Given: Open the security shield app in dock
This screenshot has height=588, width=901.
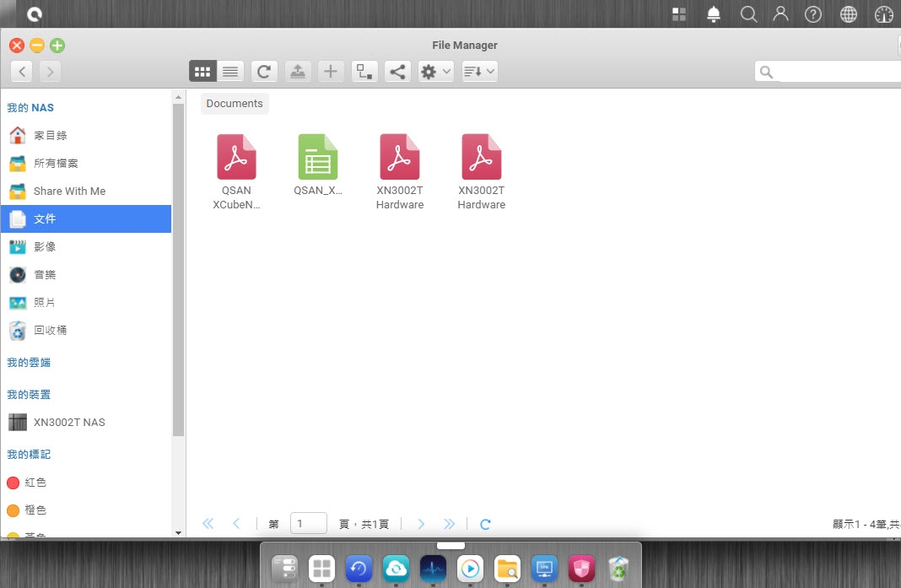Looking at the screenshot, I should [x=581, y=569].
